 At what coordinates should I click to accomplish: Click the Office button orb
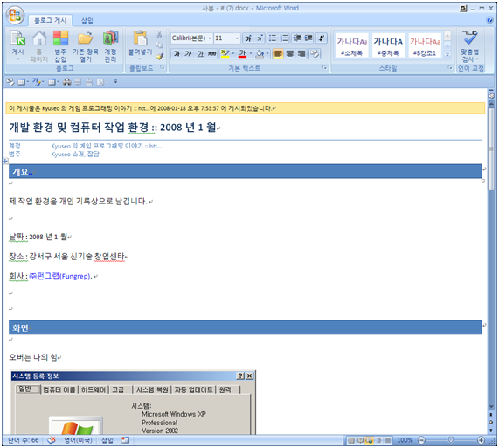[x=15, y=15]
